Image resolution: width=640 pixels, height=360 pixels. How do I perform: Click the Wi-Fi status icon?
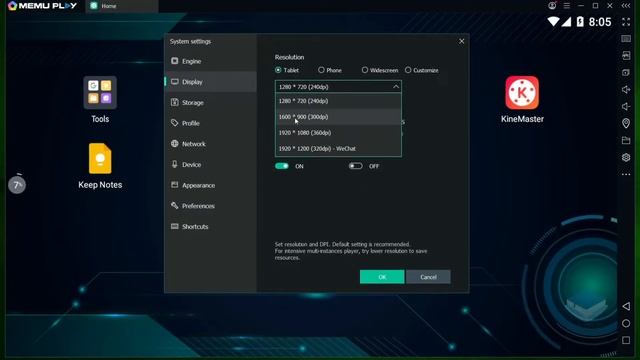(x=553, y=22)
